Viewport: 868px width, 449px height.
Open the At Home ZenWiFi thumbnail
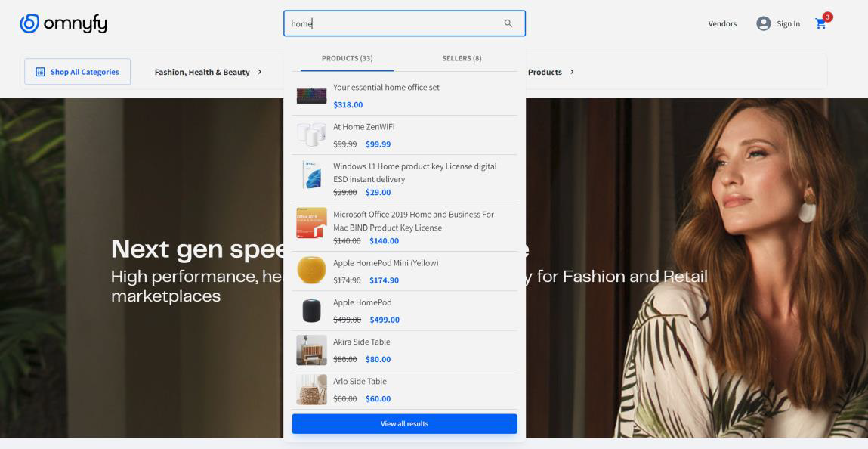(311, 135)
